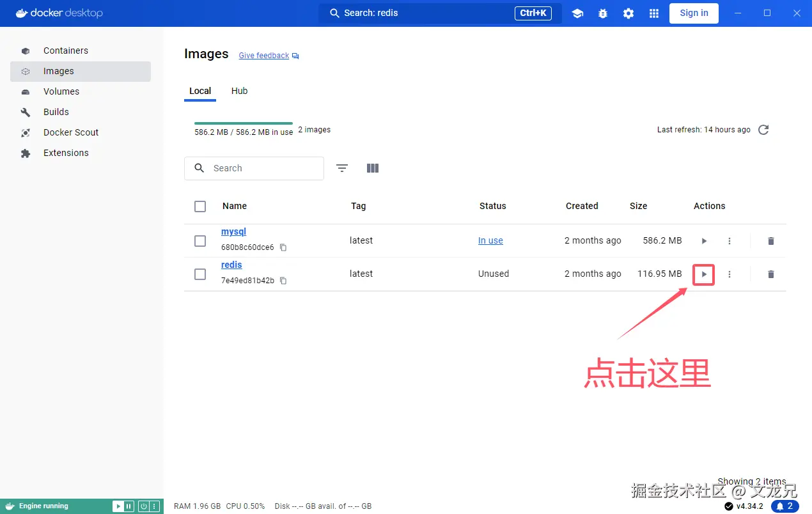Image resolution: width=812 pixels, height=514 pixels.
Task: Open the Learning center graduation cap icon
Action: click(x=577, y=13)
